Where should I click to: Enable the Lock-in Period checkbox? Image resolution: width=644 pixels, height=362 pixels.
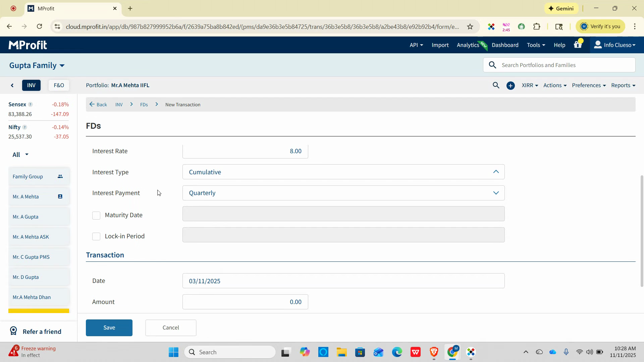pos(96,237)
